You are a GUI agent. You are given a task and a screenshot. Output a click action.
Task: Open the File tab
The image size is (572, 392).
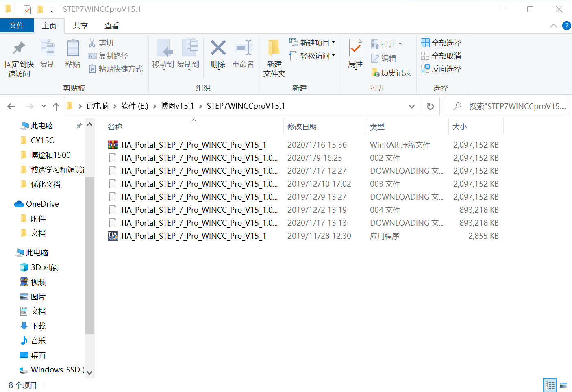[x=17, y=25]
